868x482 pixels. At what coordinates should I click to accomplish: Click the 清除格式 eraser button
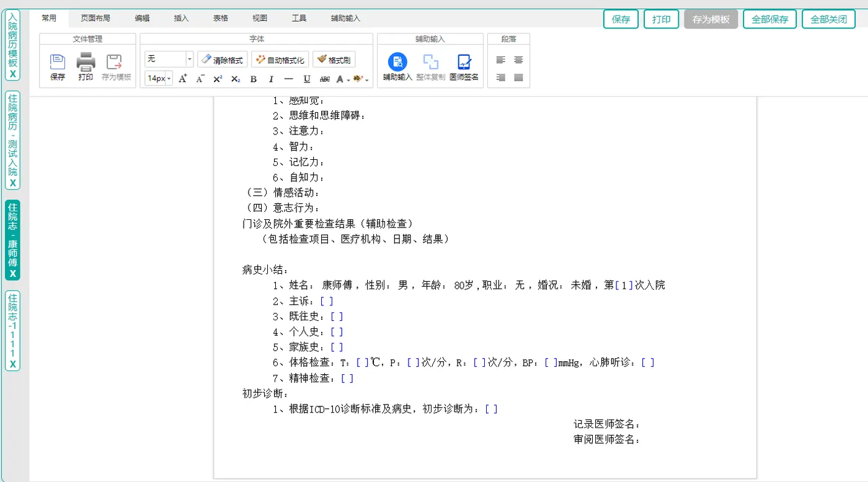(x=223, y=59)
